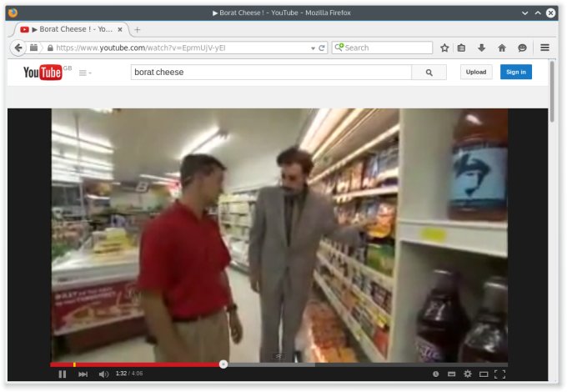Click the title bar down chevron

point(524,13)
